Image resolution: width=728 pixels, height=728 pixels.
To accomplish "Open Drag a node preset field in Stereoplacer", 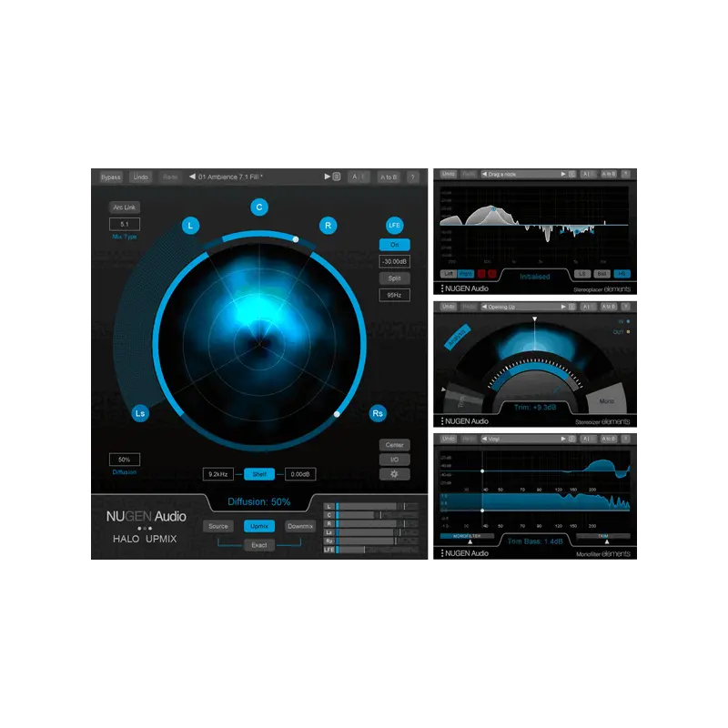I will click(523, 174).
